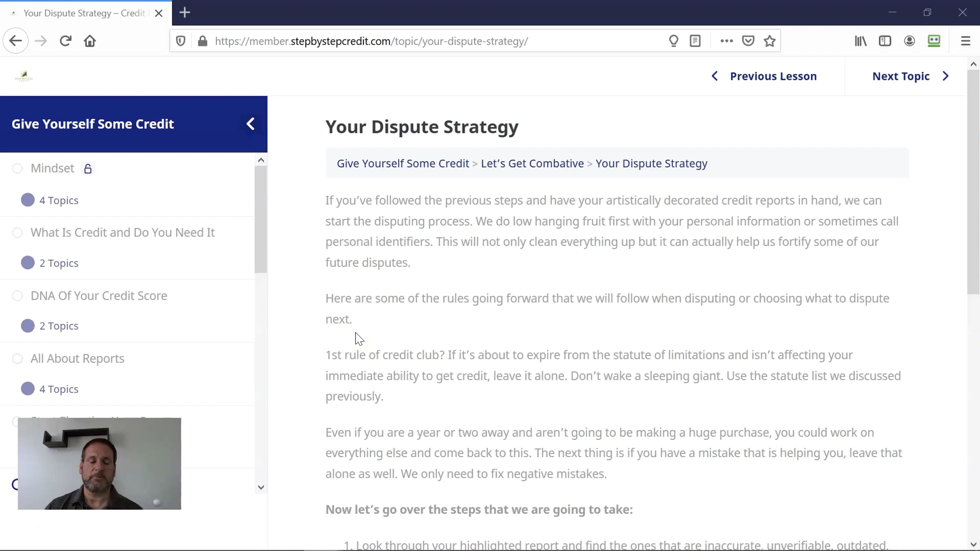
Task: Collapse the Give Yourself Some Credit sidebar
Action: point(250,124)
